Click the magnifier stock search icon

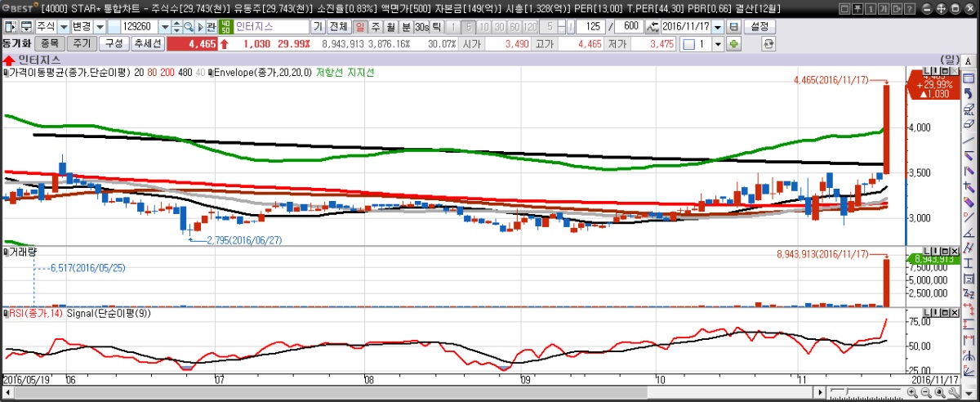(x=188, y=27)
